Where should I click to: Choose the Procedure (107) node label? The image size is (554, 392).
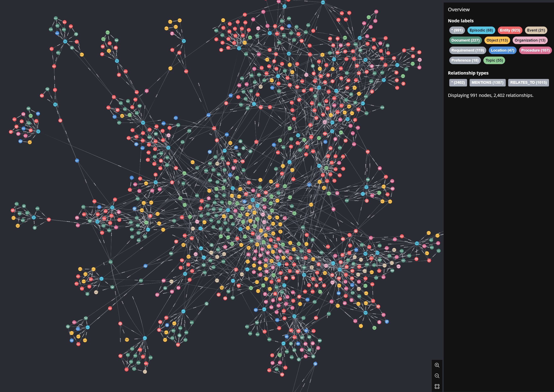(x=535, y=50)
